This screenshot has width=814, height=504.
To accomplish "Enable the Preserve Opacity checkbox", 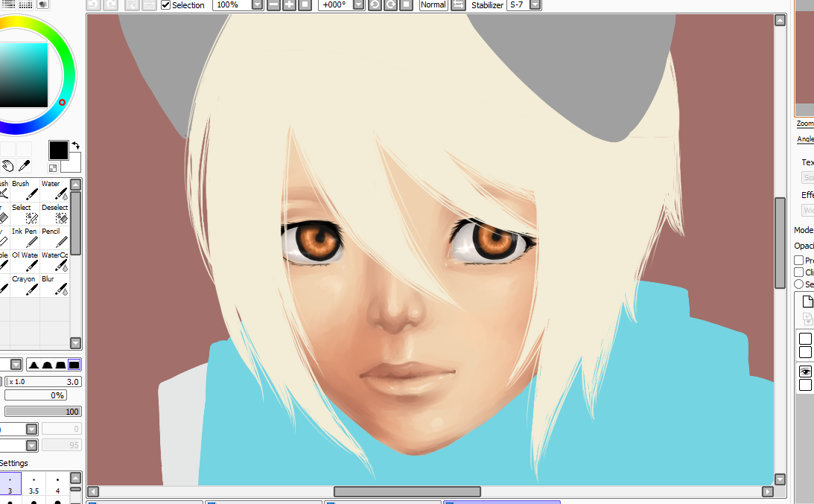I will (x=799, y=261).
